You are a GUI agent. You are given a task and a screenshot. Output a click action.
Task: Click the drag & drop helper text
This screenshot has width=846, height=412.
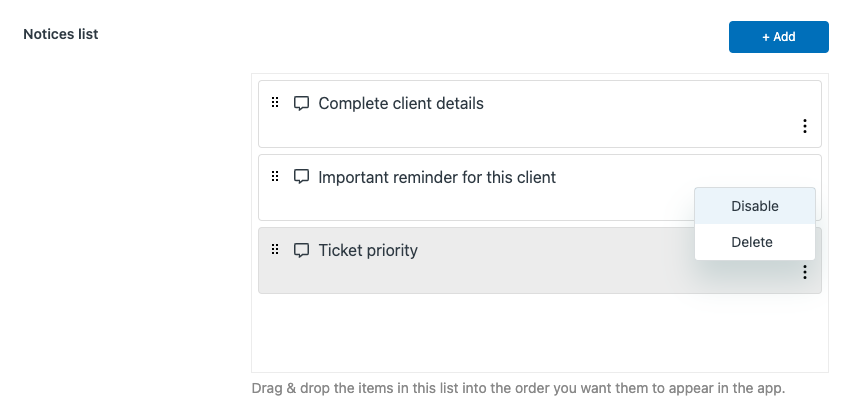click(x=518, y=388)
